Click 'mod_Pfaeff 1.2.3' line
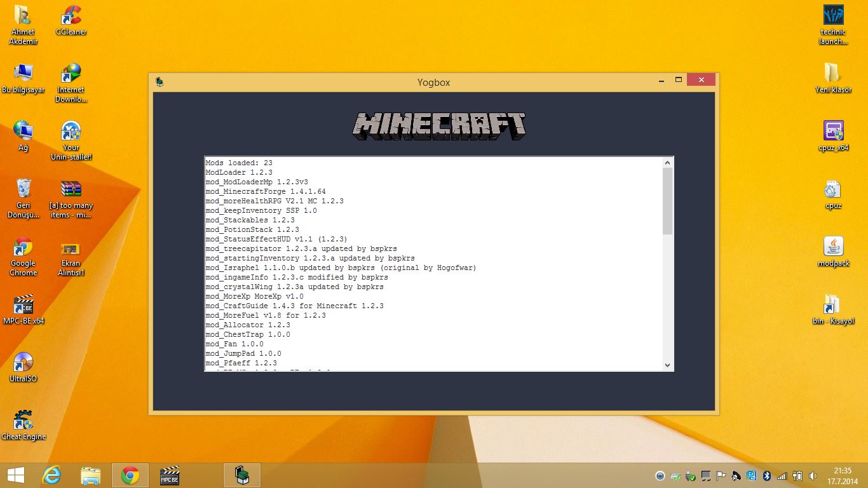868x488 pixels. 241,363
